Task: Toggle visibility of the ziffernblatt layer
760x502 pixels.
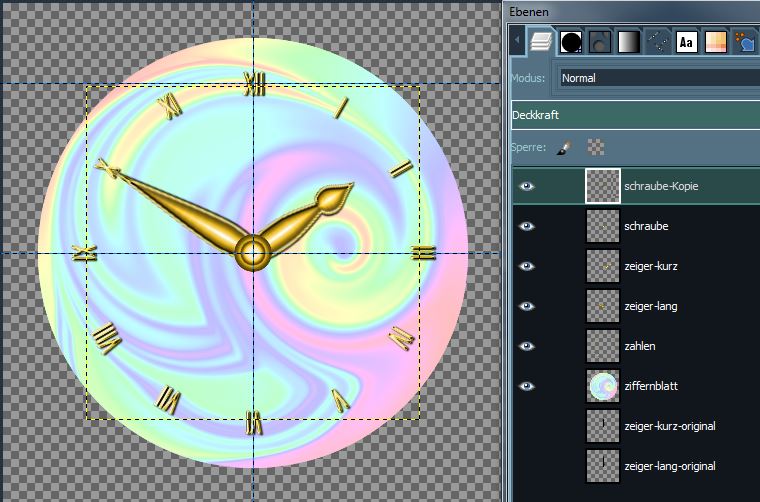Action: pyautogui.click(x=527, y=386)
